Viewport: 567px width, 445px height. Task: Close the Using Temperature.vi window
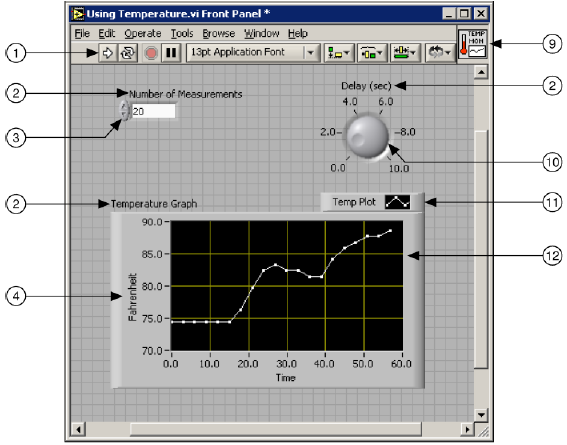481,14
